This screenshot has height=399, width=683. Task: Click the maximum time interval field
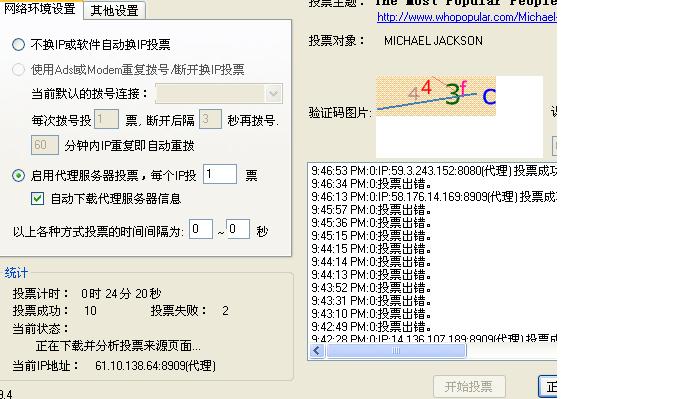point(238,229)
